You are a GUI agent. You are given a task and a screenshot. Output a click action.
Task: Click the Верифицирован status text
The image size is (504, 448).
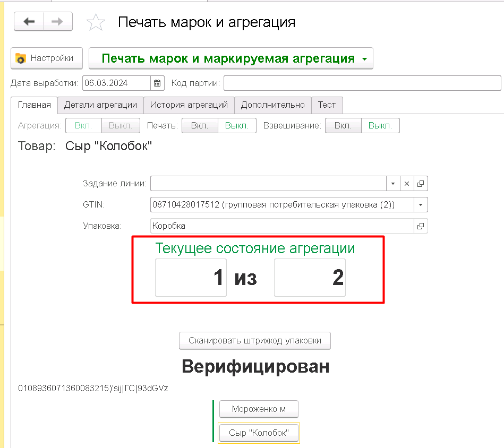coord(255,366)
